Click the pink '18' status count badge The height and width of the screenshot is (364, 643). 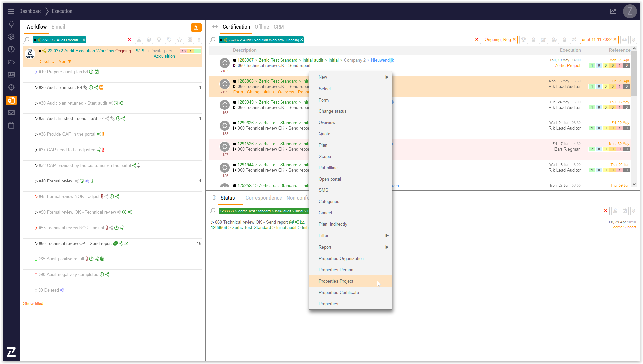click(x=183, y=51)
